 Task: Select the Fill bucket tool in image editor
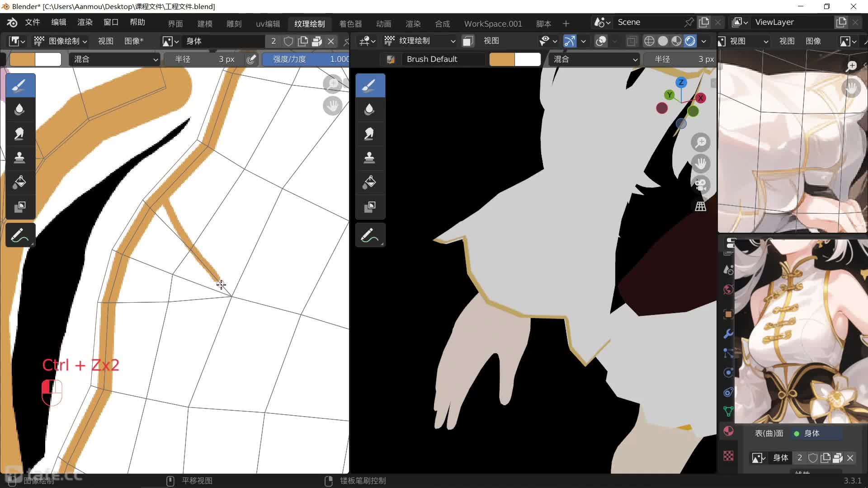click(20, 182)
